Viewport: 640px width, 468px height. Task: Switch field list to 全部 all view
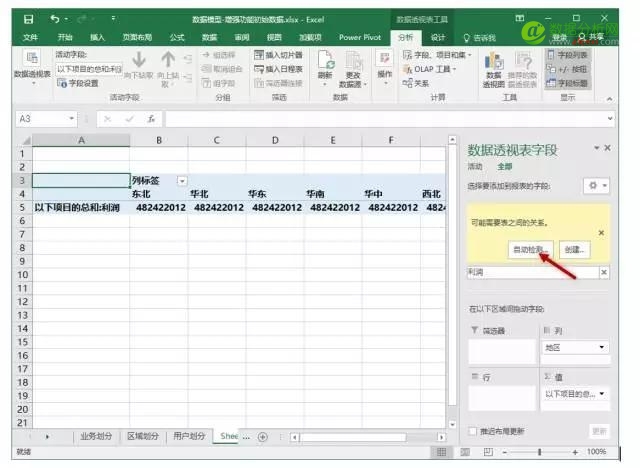click(x=504, y=166)
